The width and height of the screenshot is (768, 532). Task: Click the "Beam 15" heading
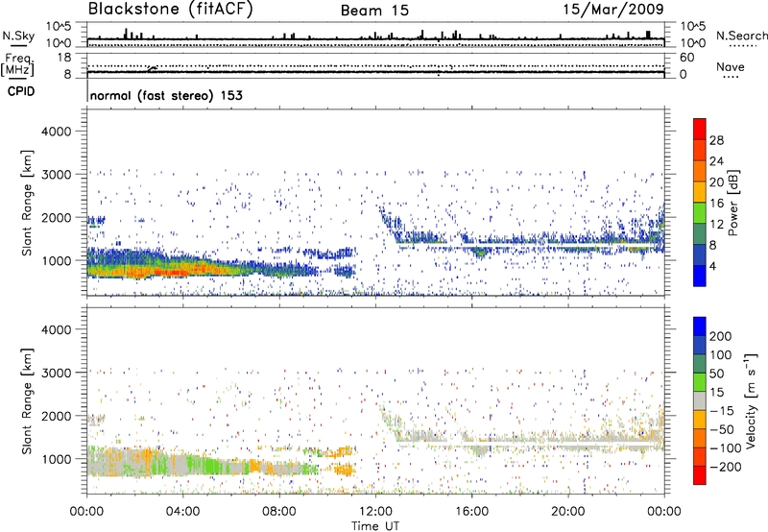click(374, 11)
